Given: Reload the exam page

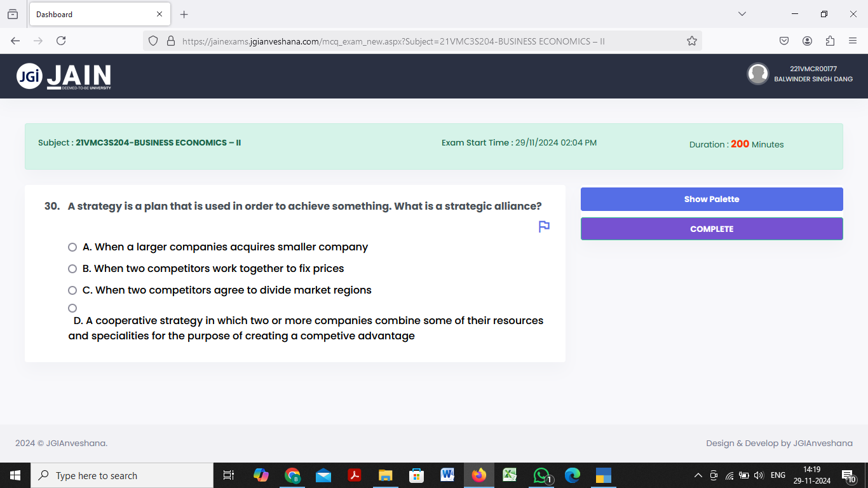Looking at the screenshot, I should tap(60, 40).
